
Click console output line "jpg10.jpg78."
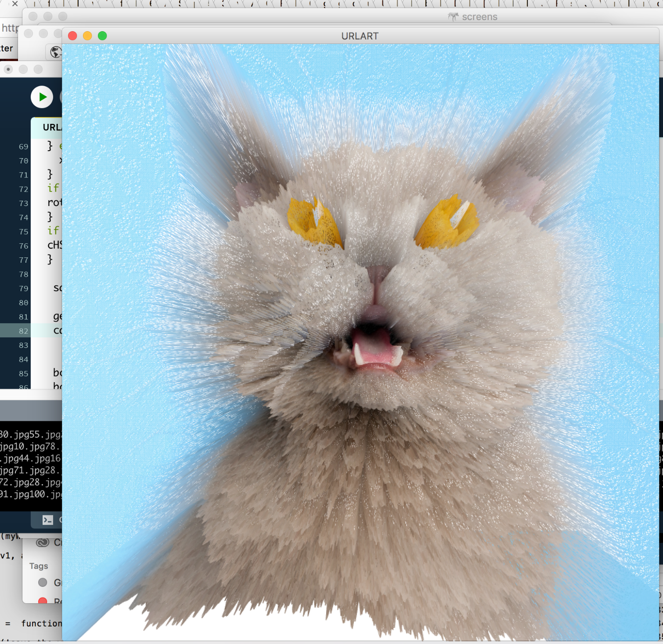tap(31, 446)
